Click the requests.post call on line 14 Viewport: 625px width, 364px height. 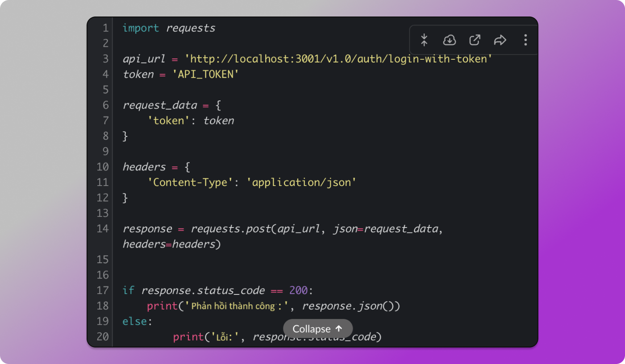[231, 229]
